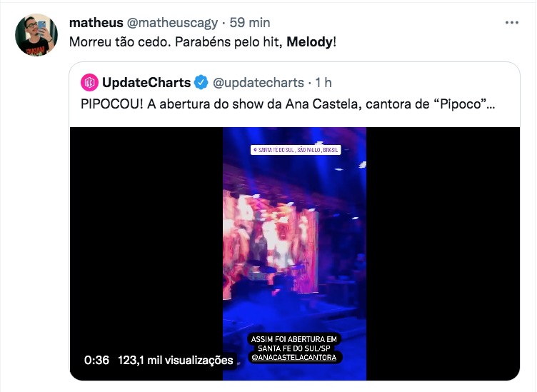Open the tweet's more options menu
The image size is (537, 392).
pyautogui.click(x=511, y=22)
